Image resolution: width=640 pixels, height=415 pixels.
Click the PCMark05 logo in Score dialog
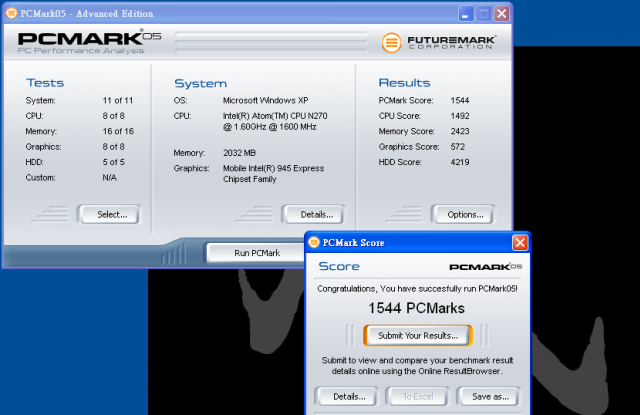485,266
